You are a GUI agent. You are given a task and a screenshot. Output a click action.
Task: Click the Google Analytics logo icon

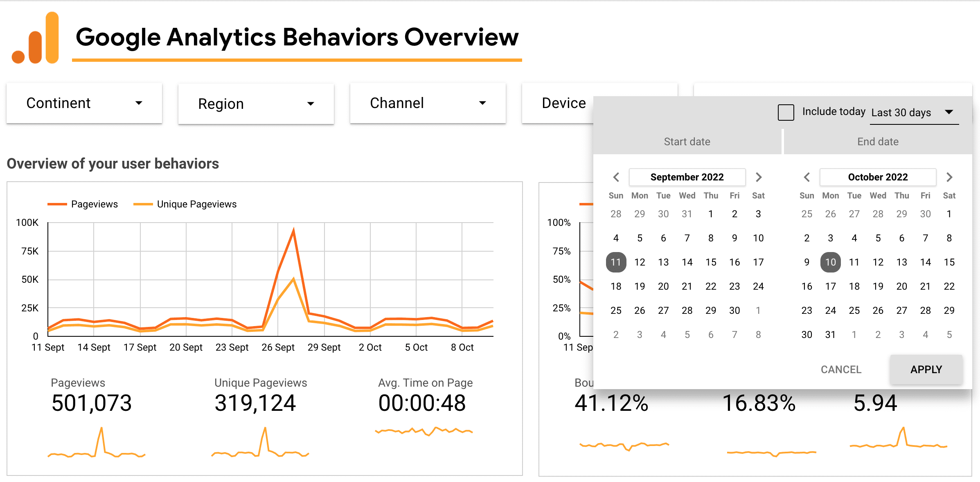(x=36, y=38)
